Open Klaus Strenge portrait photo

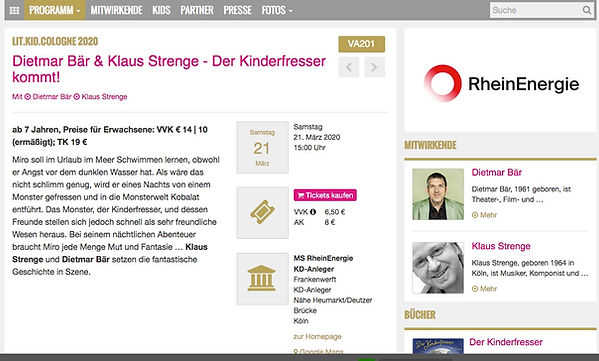point(438,268)
